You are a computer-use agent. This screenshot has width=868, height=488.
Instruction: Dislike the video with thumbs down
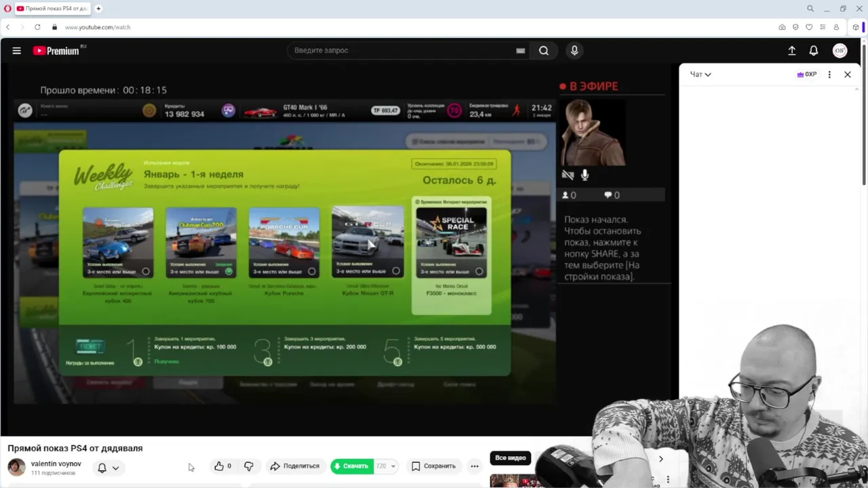click(x=249, y=466)
